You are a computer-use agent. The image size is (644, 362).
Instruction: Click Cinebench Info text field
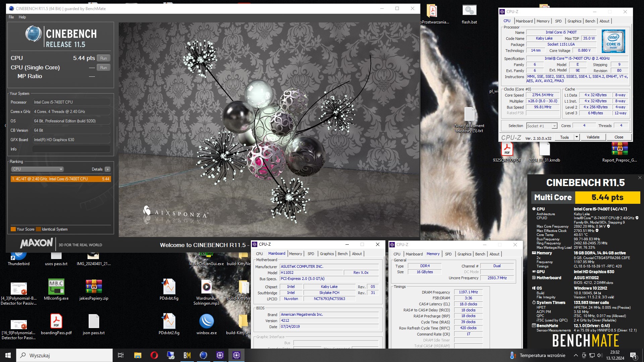71,149
